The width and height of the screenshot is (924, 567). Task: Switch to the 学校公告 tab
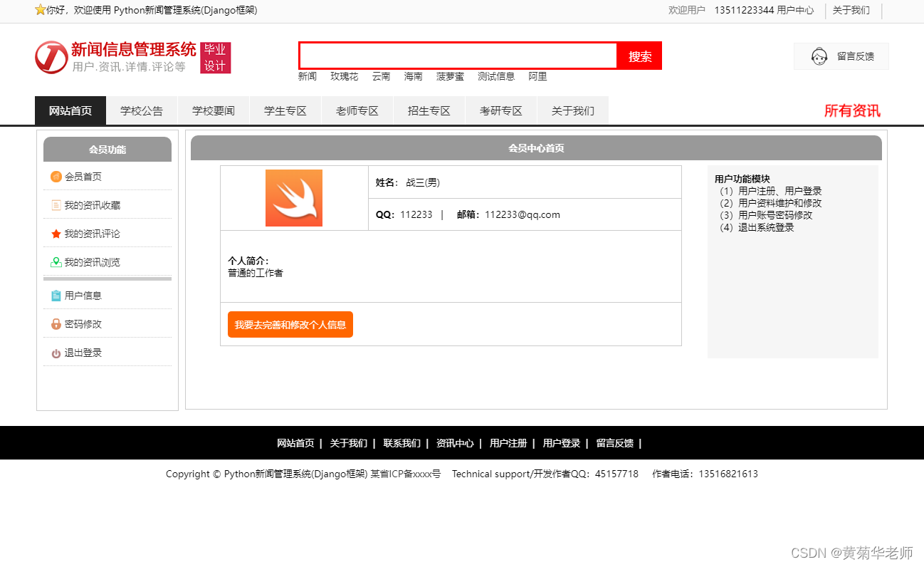point(142,110)
